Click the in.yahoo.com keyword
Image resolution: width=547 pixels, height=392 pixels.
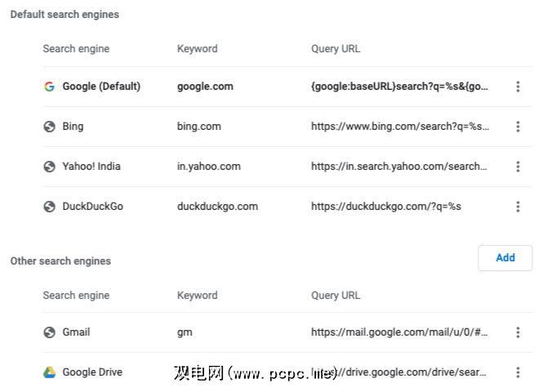(209, 167)
